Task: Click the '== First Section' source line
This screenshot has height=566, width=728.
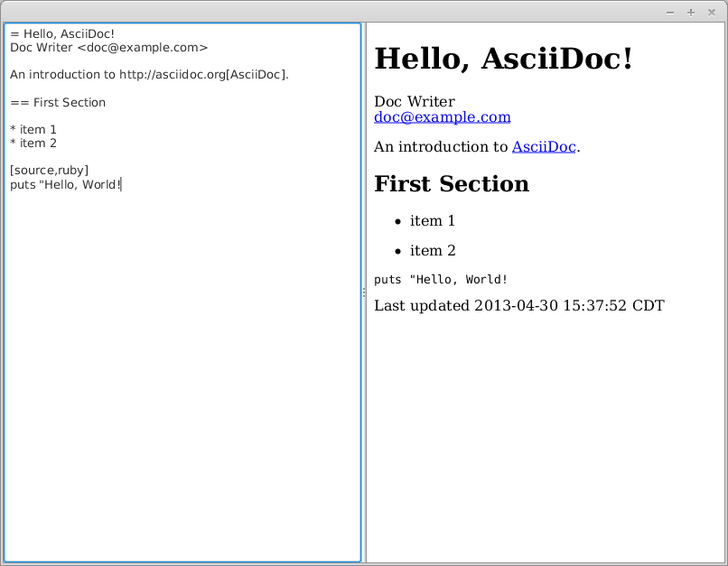Action: [x=58, y=102]
